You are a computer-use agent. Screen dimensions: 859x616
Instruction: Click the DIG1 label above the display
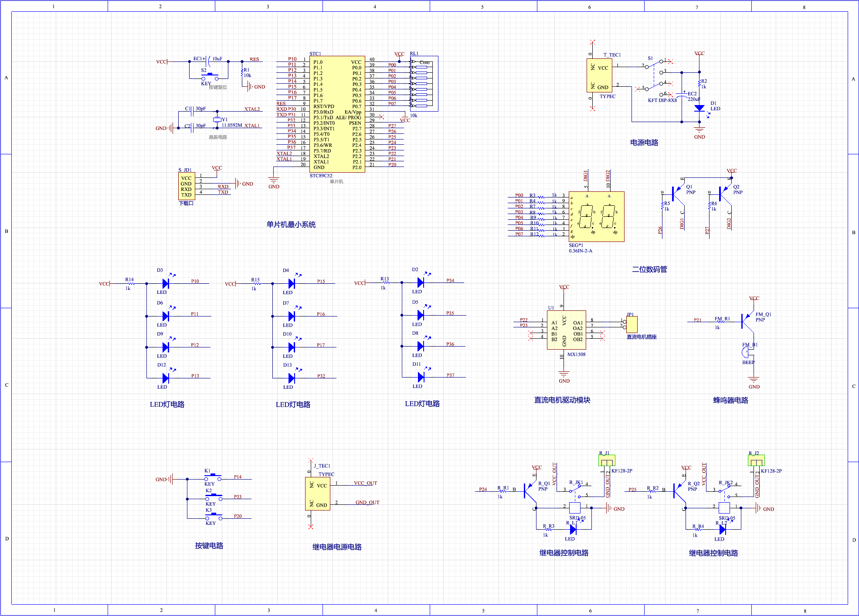click(x=586, y=176)
